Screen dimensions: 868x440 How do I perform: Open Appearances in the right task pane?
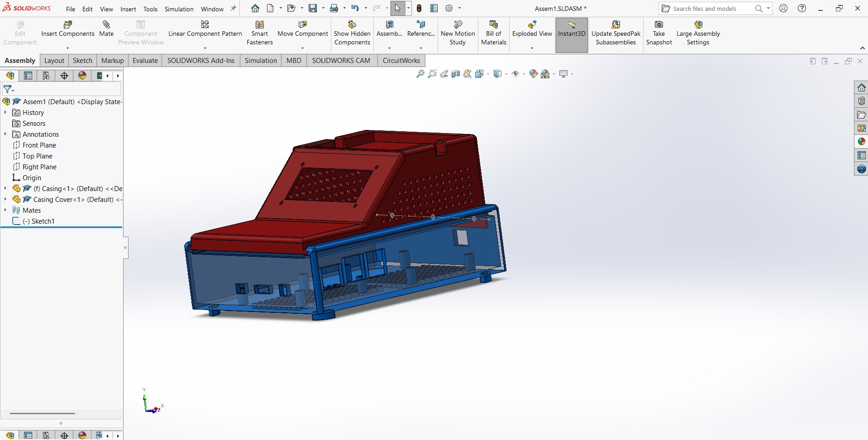(x=861, y=142)
